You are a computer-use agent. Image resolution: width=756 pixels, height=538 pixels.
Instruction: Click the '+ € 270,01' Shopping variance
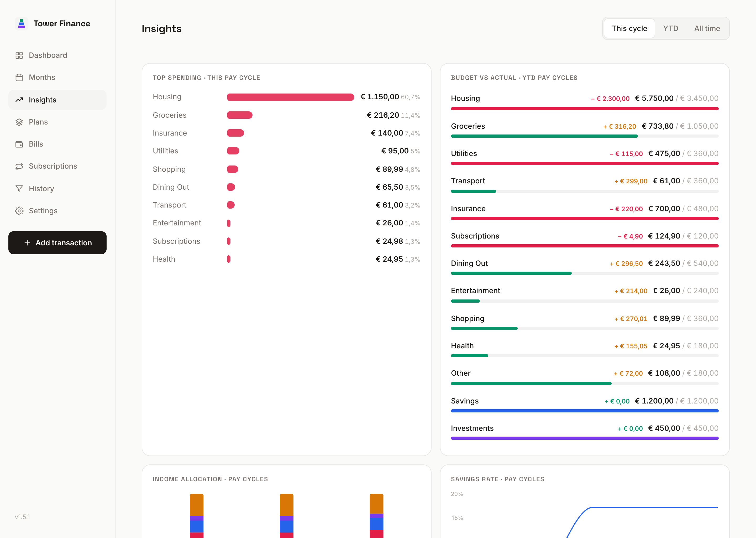tap(631, 319)
